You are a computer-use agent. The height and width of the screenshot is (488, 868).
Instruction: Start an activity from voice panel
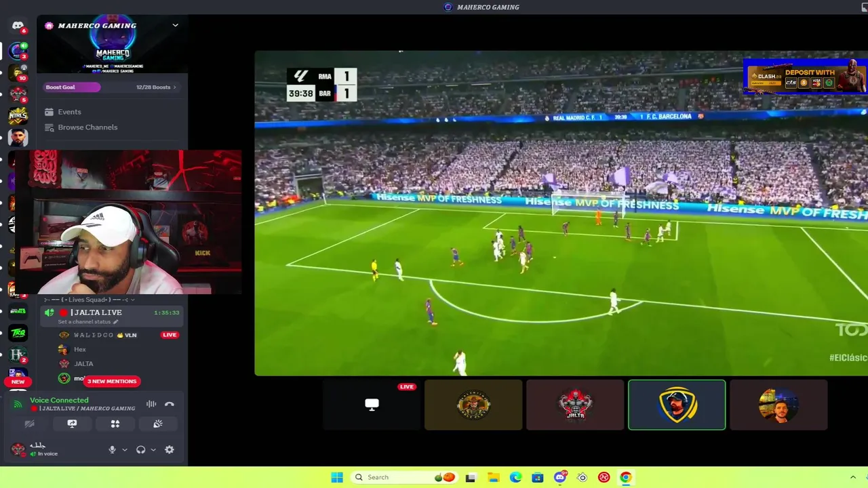[x=115, y=424]
